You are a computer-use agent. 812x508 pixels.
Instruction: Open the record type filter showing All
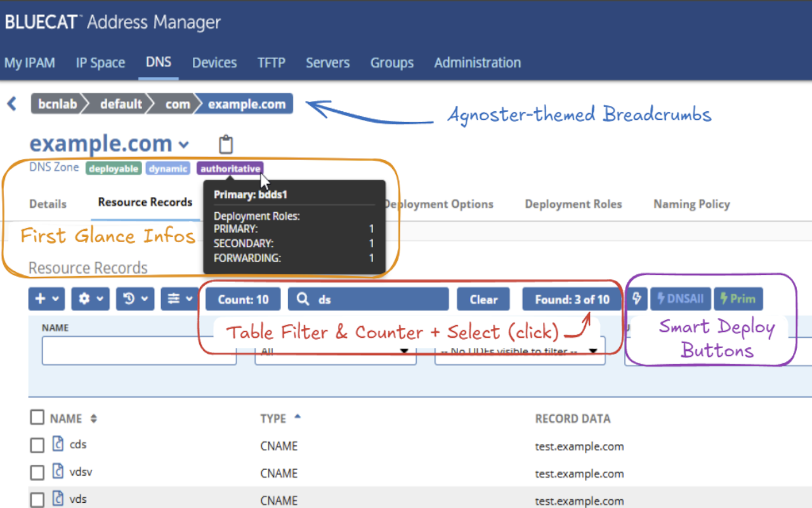336,351
